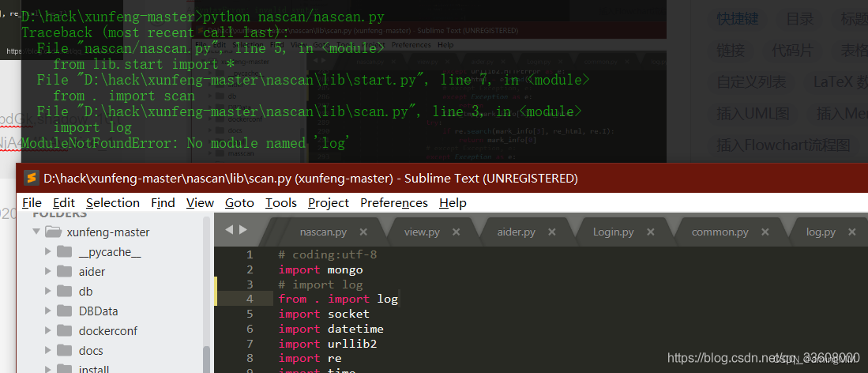Expand the db folder
Image resolution: width=868 pixels, height=373 pixels.
pyautogui.click(x=48, y=291)
